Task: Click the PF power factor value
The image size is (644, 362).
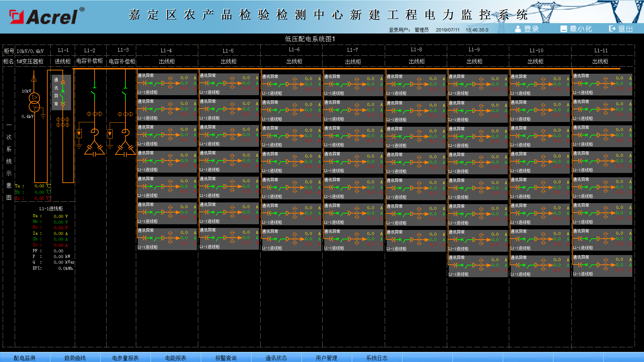Action: (x=58, y=251)
